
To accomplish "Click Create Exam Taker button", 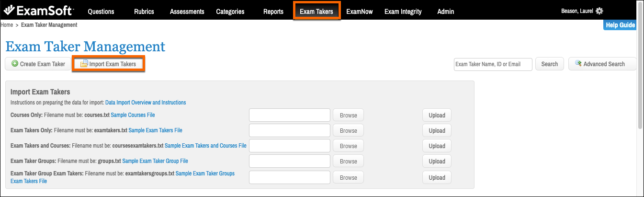I will (38, 64).
